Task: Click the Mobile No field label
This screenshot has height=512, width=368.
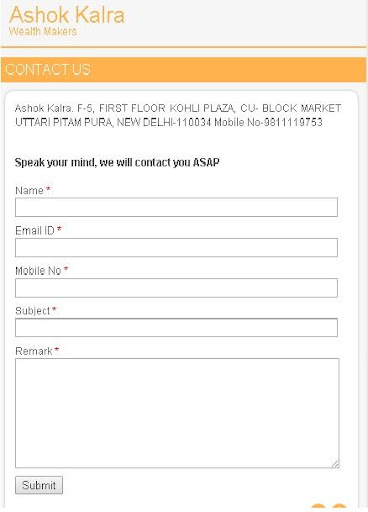Action: (x=38, y=271)
